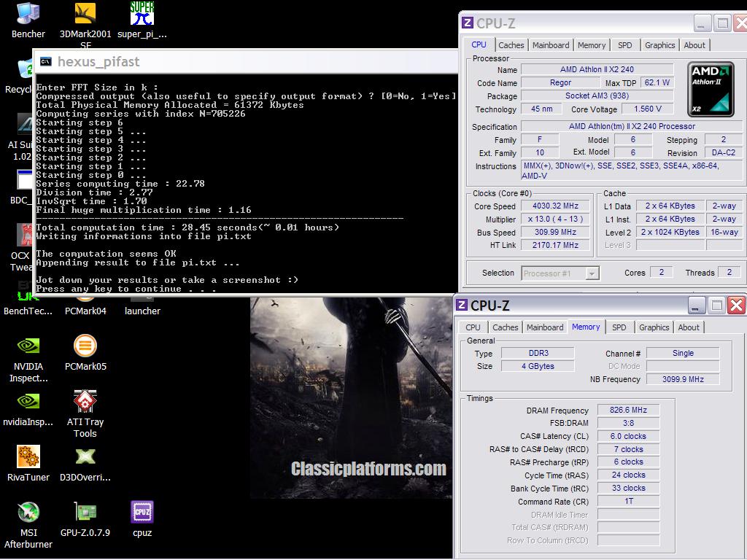Click the bottom CPU-Z window's Z logo icon
Viewport: 747px width, 560px height.
pyautogui.click(x=461, y=305)
